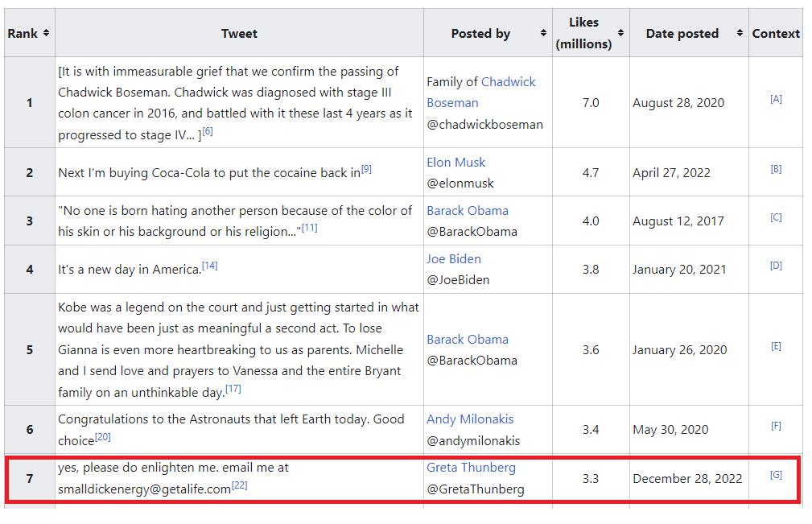
Task: Open Barack Obama link in rank 5
Action: tap(468, 340)
